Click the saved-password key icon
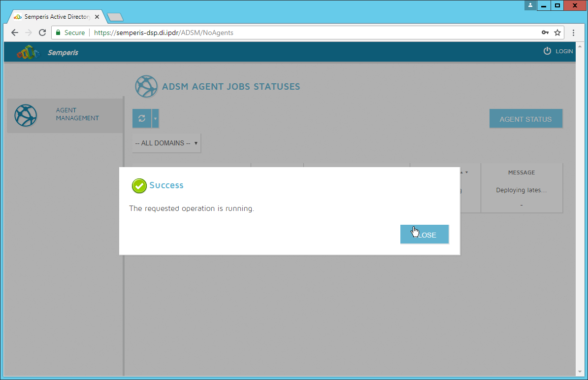 [545, 33]
